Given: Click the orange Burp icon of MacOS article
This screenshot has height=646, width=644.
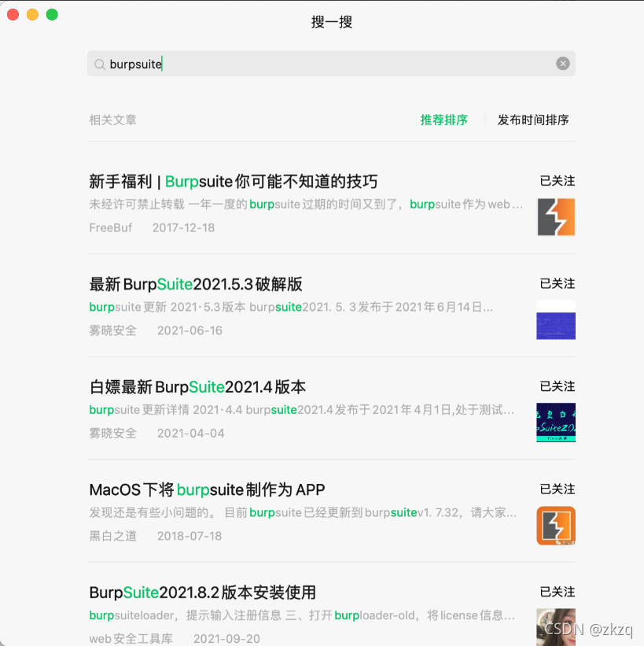Looking at the screenshot, I should (556, 526).
